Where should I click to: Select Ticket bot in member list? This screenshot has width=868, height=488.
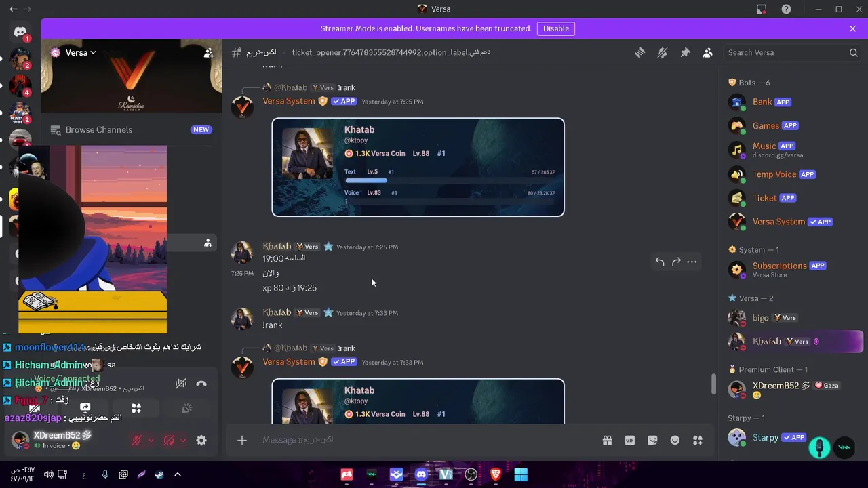[x=792, y=198]
